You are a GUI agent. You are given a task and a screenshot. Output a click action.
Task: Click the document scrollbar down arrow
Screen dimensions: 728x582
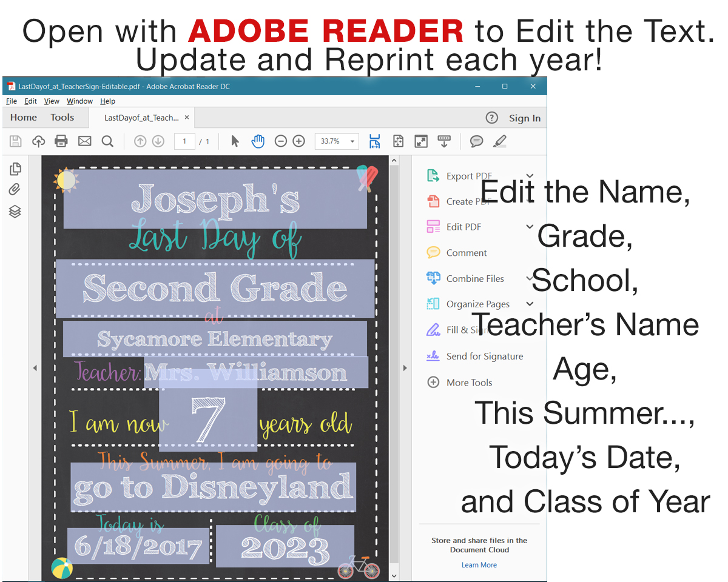[x=394, y=575]
